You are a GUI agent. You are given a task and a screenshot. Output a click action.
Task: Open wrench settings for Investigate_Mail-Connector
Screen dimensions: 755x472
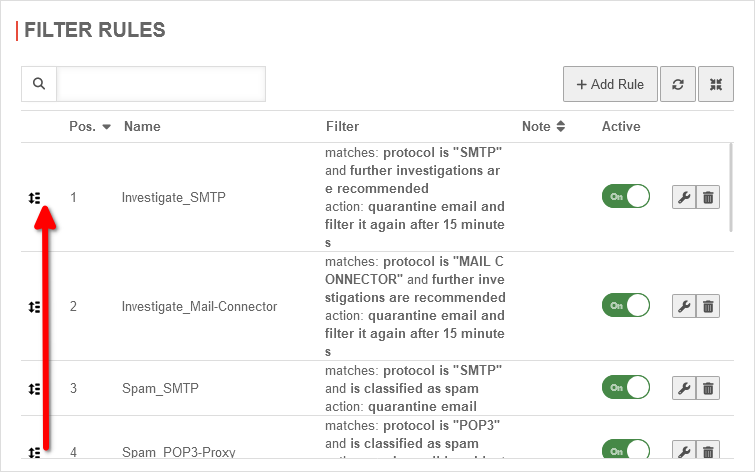tap(685, 306)
